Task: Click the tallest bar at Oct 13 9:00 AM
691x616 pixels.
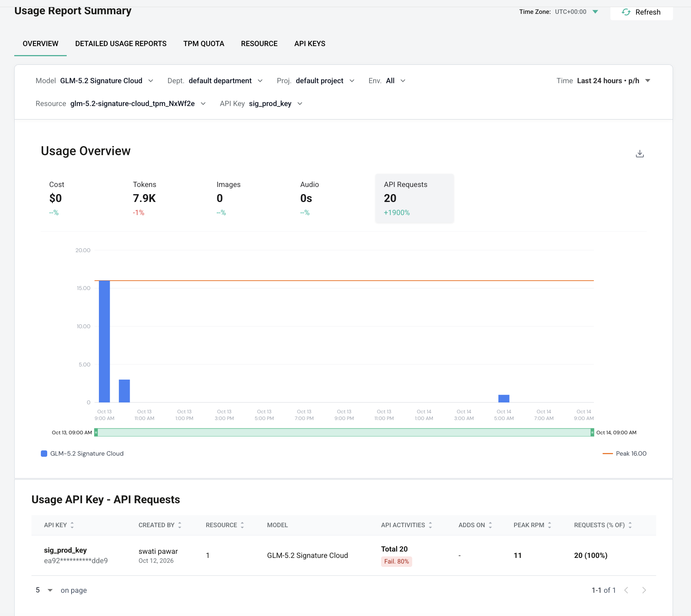Action: [104, 341]
